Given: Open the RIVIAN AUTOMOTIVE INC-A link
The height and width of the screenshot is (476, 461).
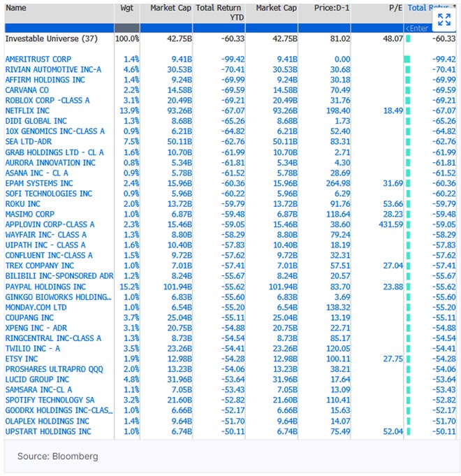Looking at the screenshot, I should [53, 70].
